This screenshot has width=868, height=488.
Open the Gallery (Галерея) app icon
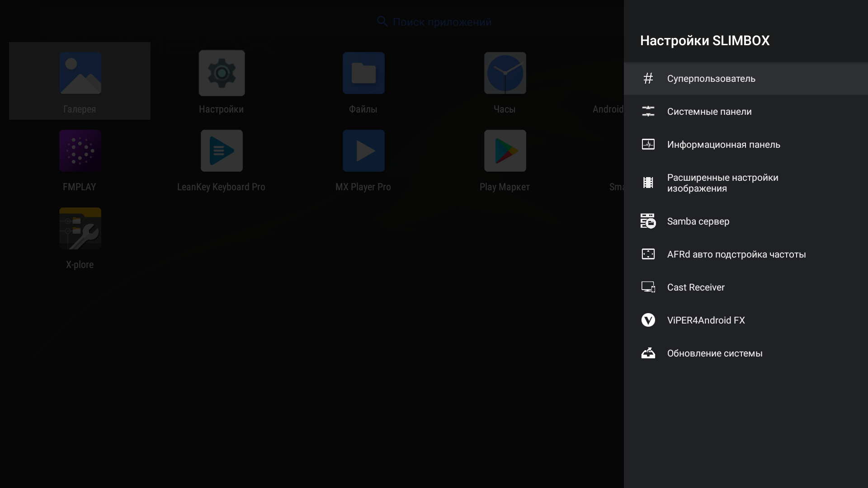(x=80, y=73)
